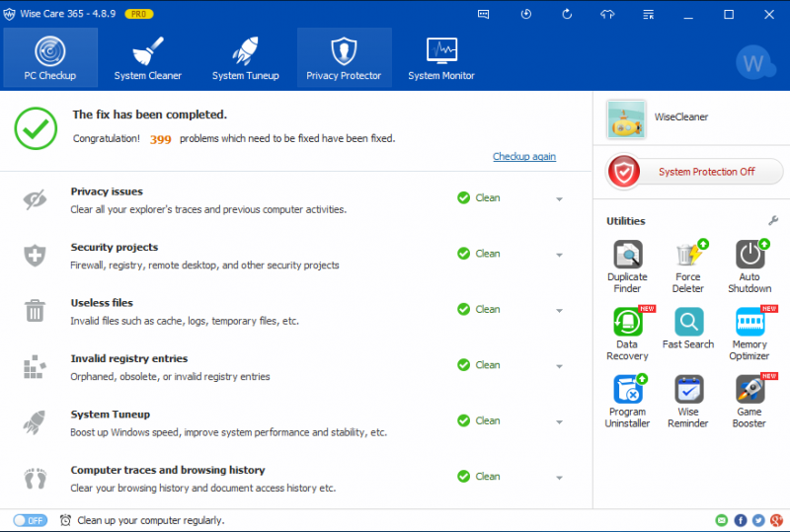Click the alarm clock schedule icon

(65, 520)
